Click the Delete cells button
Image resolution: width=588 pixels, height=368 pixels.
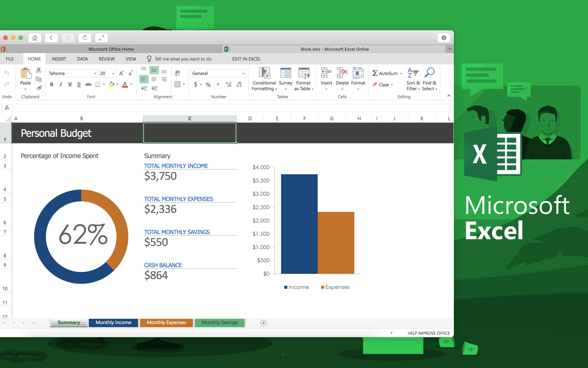tap(342, 79)
